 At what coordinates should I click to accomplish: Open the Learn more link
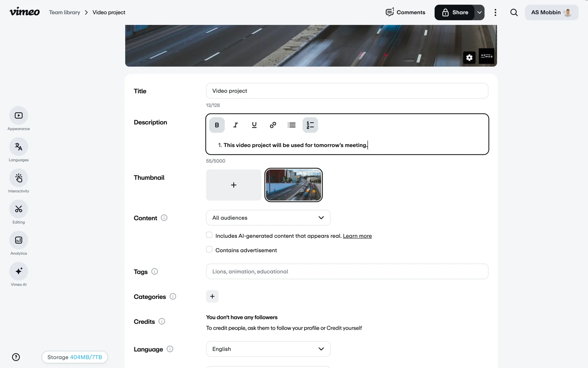(x=357, y=236)
